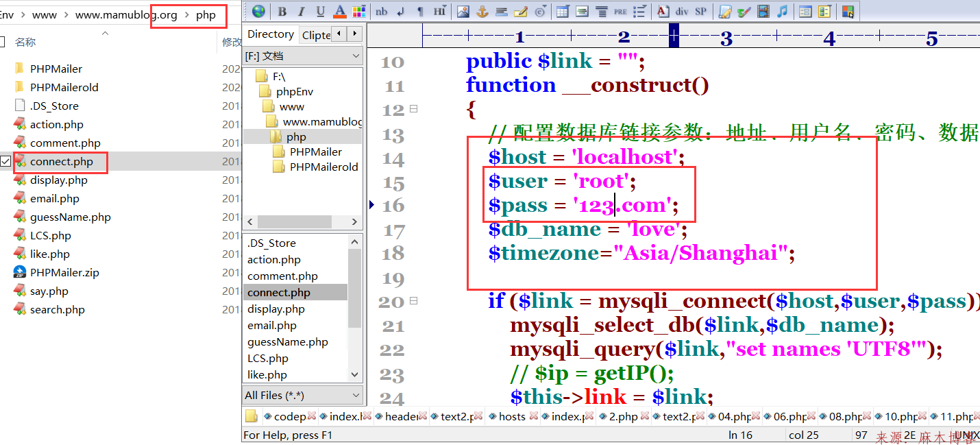Open the Heading (H) tag dropdown

pyautogui.click(x=439, y=11)
